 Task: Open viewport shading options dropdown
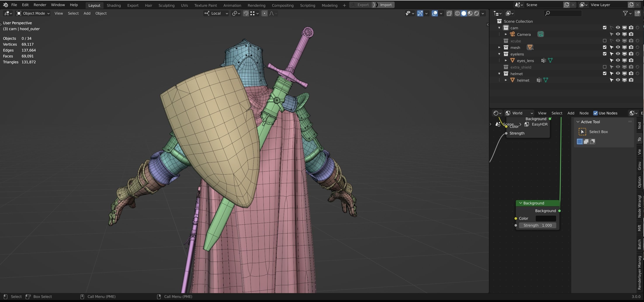pos(483,13)
